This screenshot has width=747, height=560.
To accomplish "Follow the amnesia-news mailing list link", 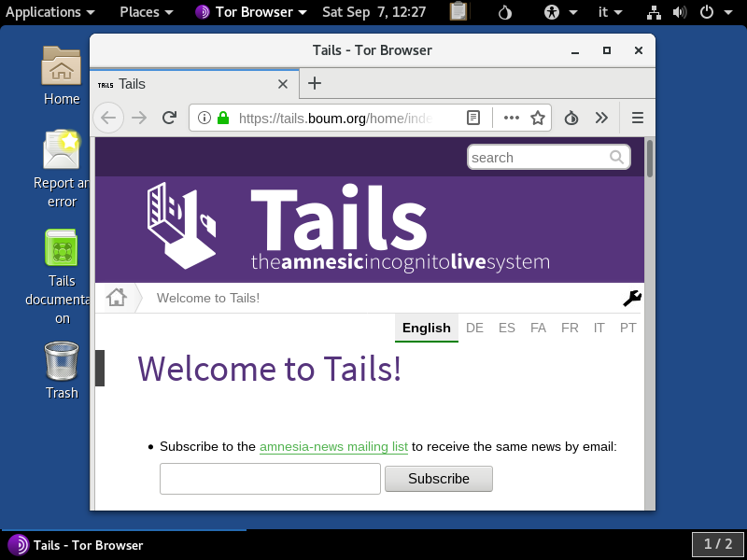I will (333, 447).
